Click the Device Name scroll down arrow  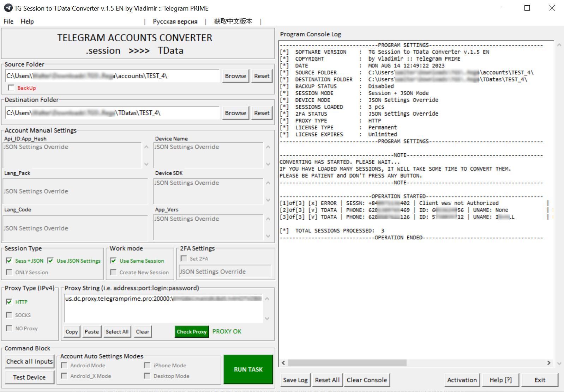[268, 164]
